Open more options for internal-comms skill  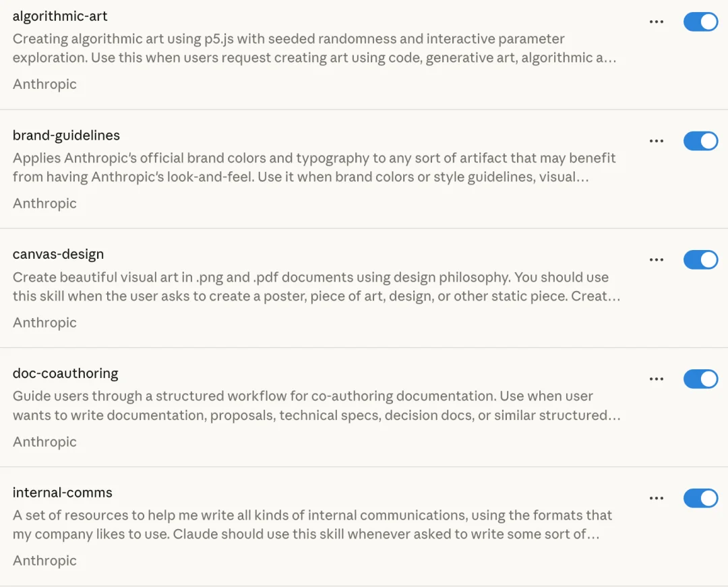(656, 498)
